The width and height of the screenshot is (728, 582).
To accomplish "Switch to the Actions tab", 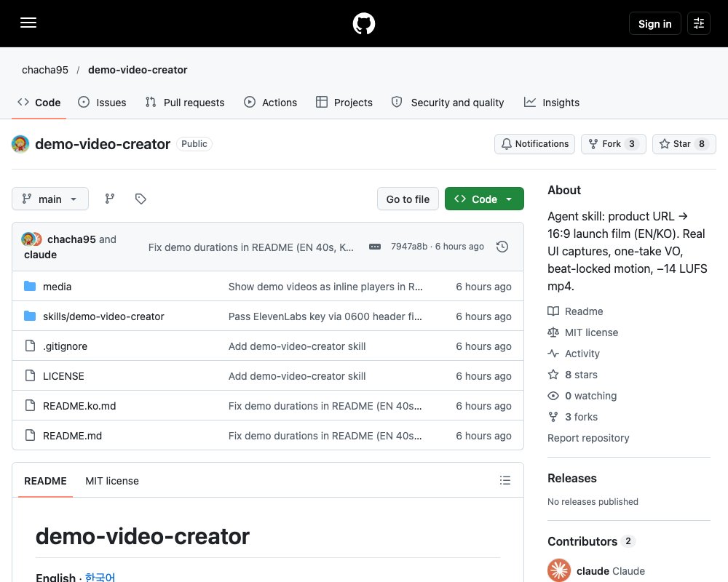I will [270, 103].
